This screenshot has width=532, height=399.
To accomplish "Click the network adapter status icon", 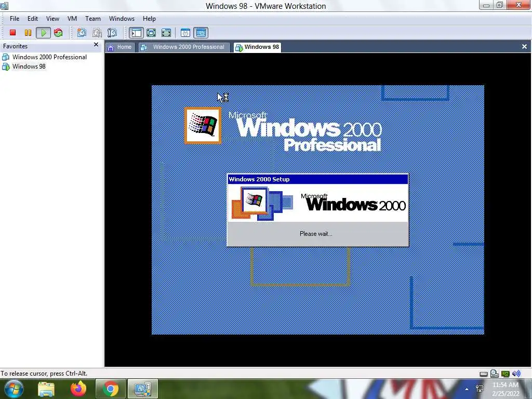I will (505, 374).
